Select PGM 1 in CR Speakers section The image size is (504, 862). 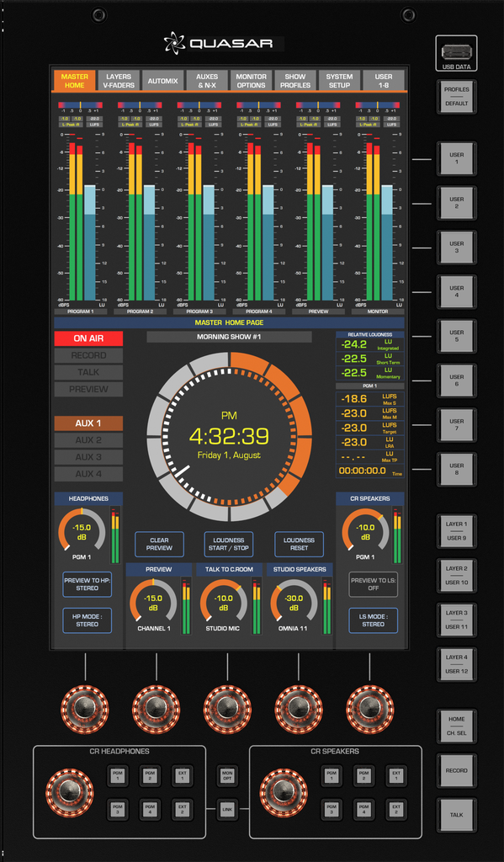(332, 775)
